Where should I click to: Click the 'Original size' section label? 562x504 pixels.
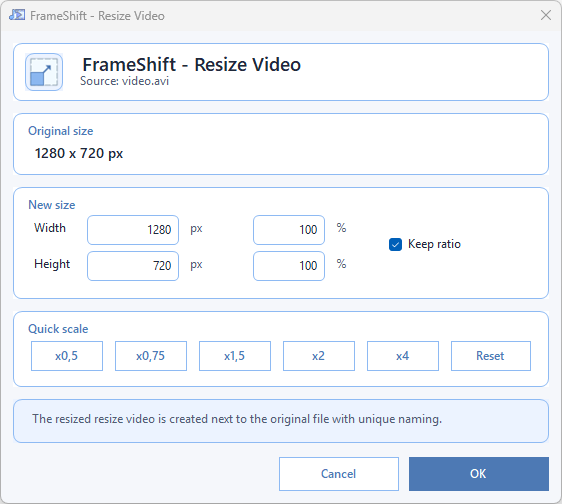click(x=61, y=131)
